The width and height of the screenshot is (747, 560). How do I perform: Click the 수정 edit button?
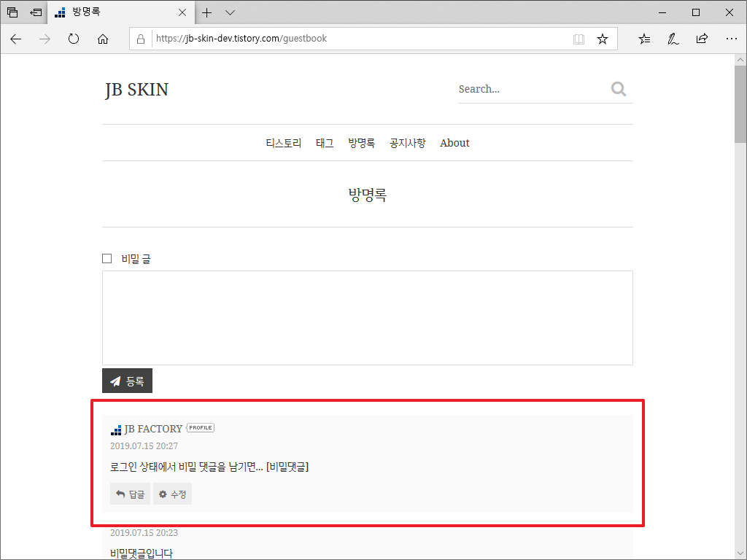[x=172, y=494]
